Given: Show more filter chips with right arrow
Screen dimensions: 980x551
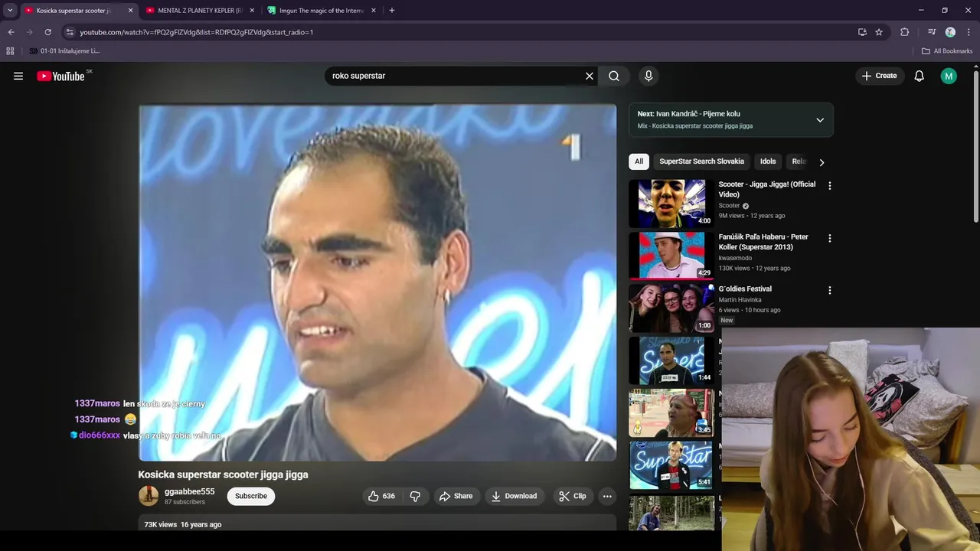Looking at the screenshot, I should (x=822, y=162).
